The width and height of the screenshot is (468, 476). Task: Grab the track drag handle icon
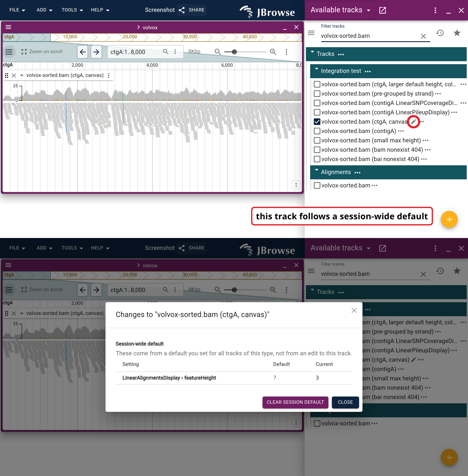tap(7, 75)
